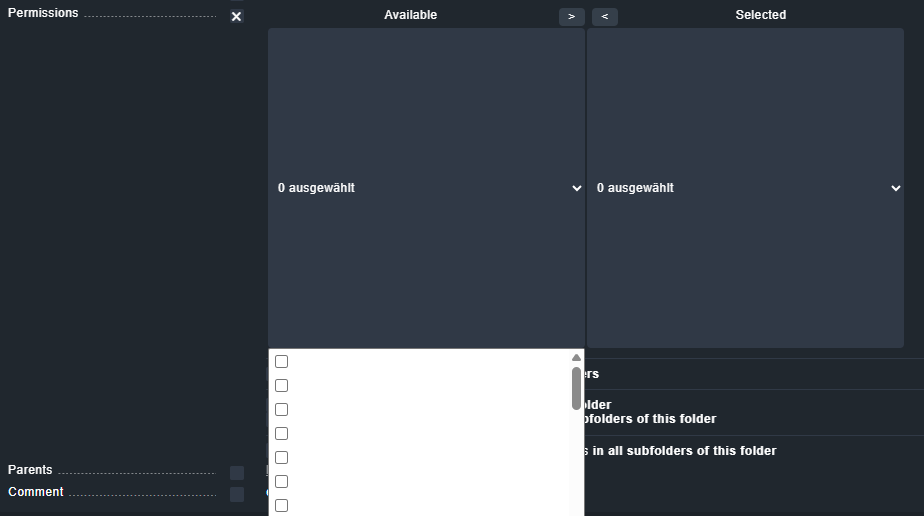Check the last visible checkbox in the list

(x=281, y=505)
